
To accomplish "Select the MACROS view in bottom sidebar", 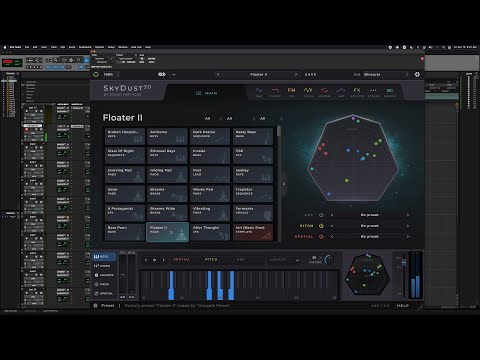I will [x=104, y=275].
